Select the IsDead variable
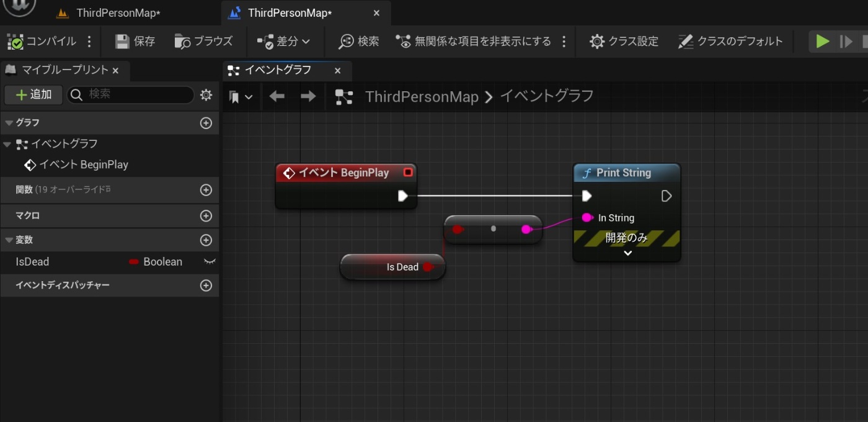The width and height of the screenshot is (868, 422). pyautogui.click(x=32, y=262)
